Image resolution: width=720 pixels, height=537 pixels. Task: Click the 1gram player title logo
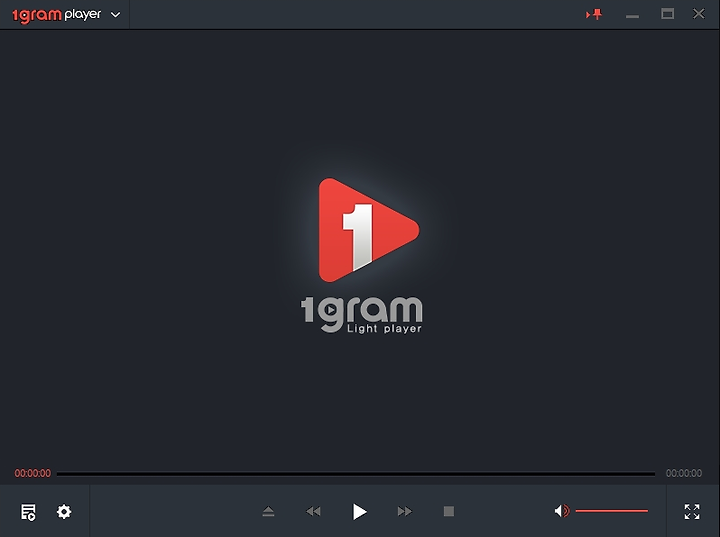(x=56, y=15)
